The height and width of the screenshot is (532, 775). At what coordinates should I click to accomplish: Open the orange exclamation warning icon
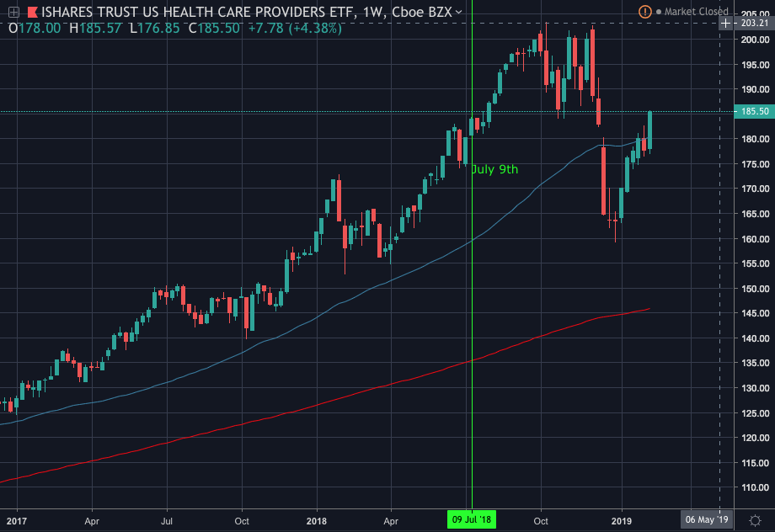click(645, 11)
